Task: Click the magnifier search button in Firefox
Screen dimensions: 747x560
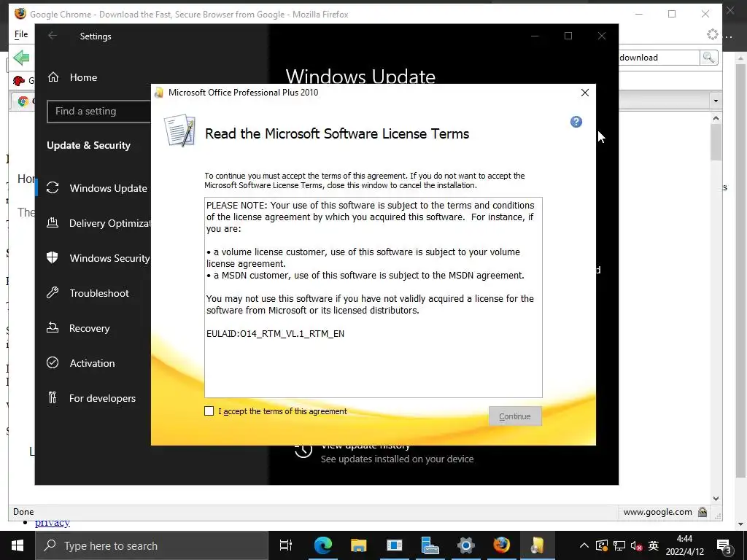Action: (x=709, y=58)
